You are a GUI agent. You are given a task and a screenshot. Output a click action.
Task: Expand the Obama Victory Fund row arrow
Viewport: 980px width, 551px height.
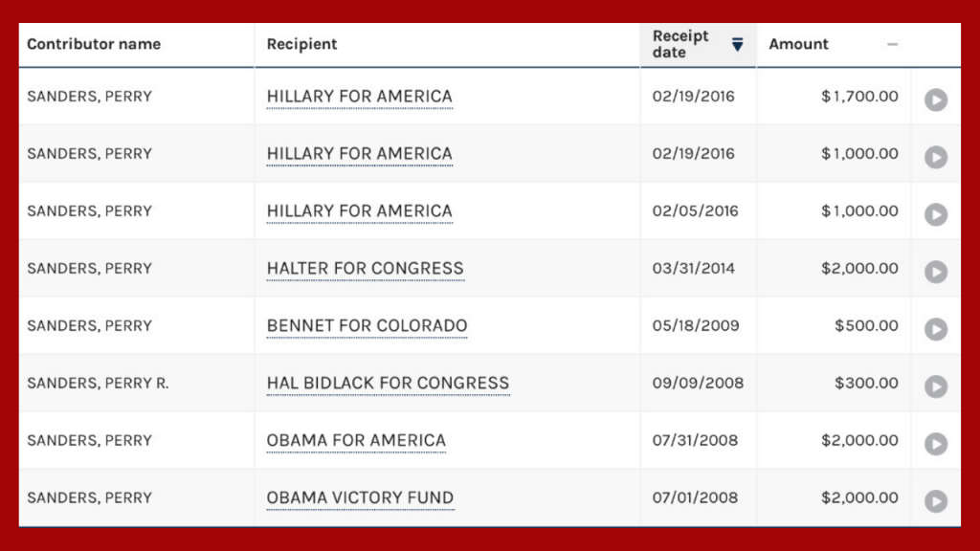[935, 501]
